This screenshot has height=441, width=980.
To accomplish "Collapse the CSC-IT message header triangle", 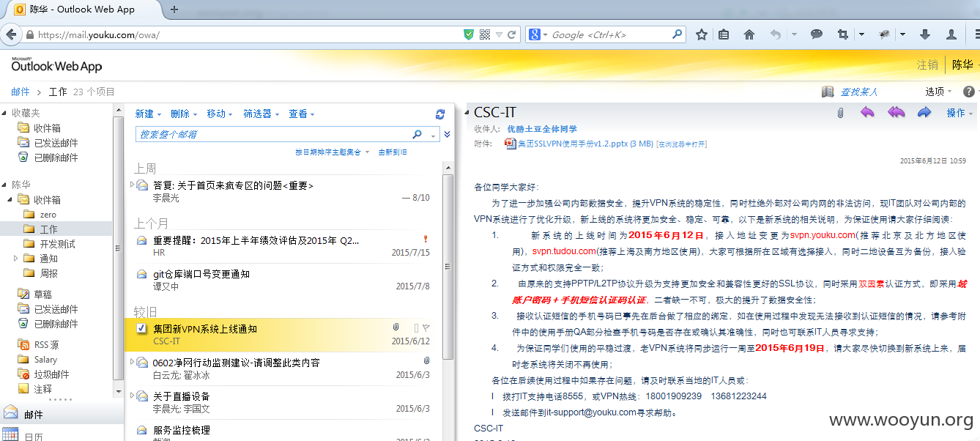I will coord(467,113).
